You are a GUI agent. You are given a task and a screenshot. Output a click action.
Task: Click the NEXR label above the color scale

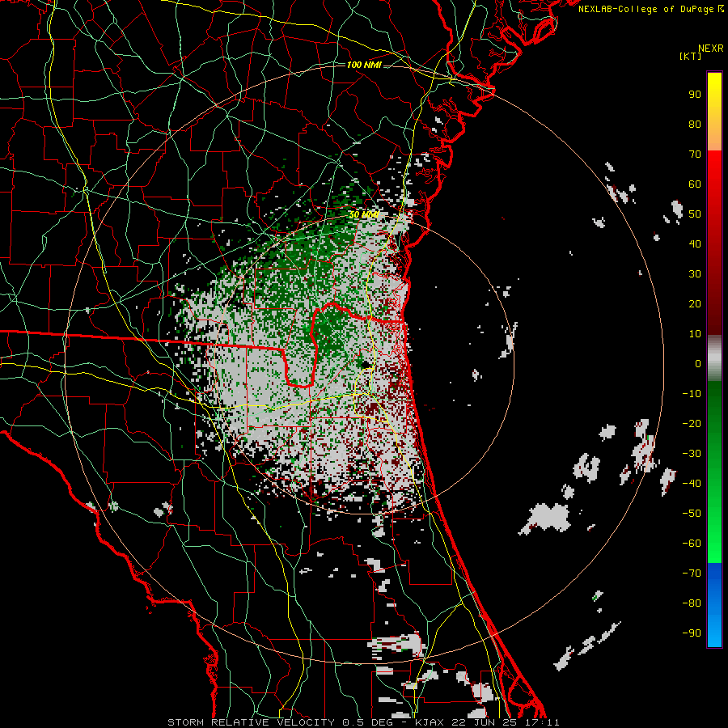point(711,49)
